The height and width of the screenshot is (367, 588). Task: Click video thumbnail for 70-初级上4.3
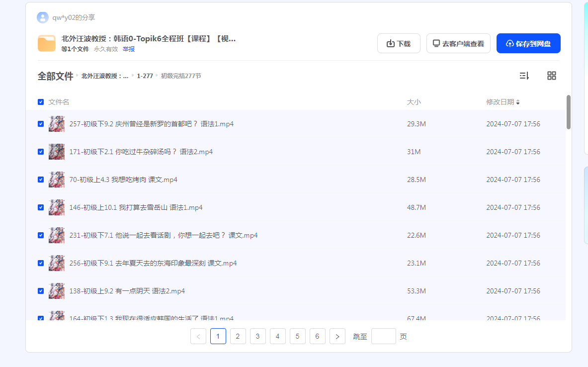pos(57,180)
